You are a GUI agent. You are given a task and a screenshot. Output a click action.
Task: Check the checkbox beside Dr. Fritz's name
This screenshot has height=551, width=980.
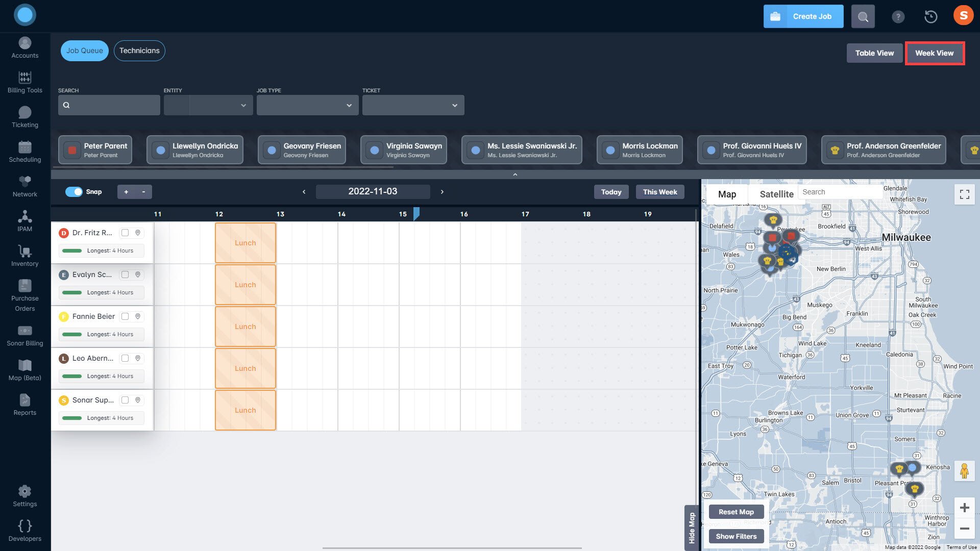click(x=125, y=233)
